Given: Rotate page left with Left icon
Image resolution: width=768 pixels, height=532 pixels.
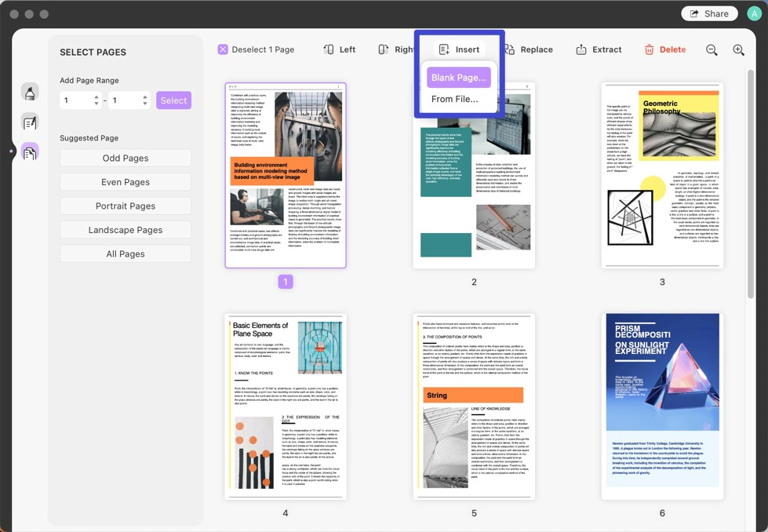Looking at the screenshot, I should point(329,49).
